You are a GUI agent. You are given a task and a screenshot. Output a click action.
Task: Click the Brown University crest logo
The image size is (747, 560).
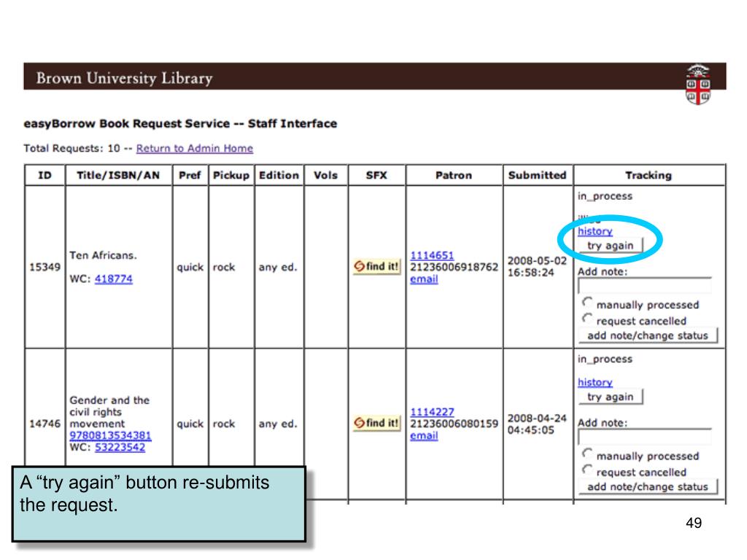point(697,85)
